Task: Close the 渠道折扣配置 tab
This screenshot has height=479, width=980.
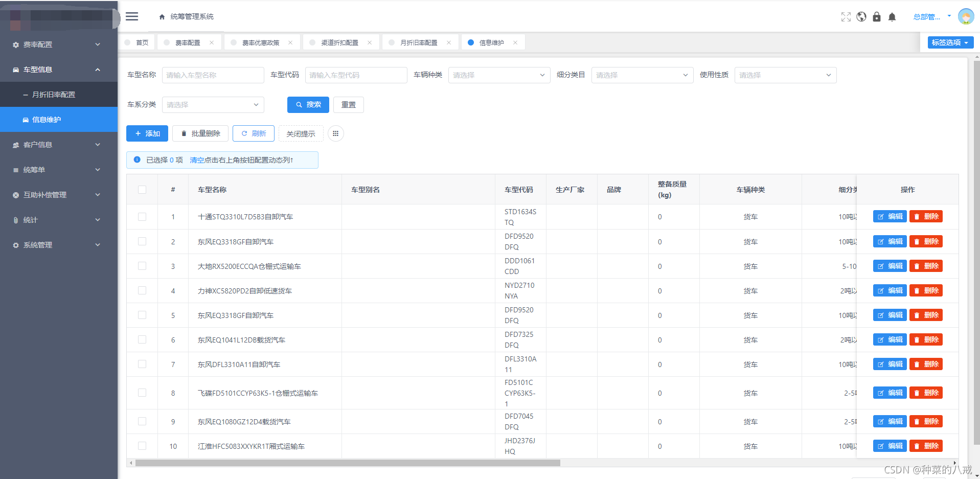Action: tap(370, 42)
